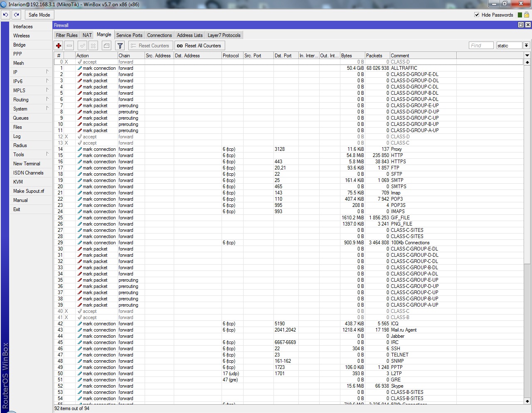
Task: Add a new mangle rule with the red plus
Action: [59, 46]
